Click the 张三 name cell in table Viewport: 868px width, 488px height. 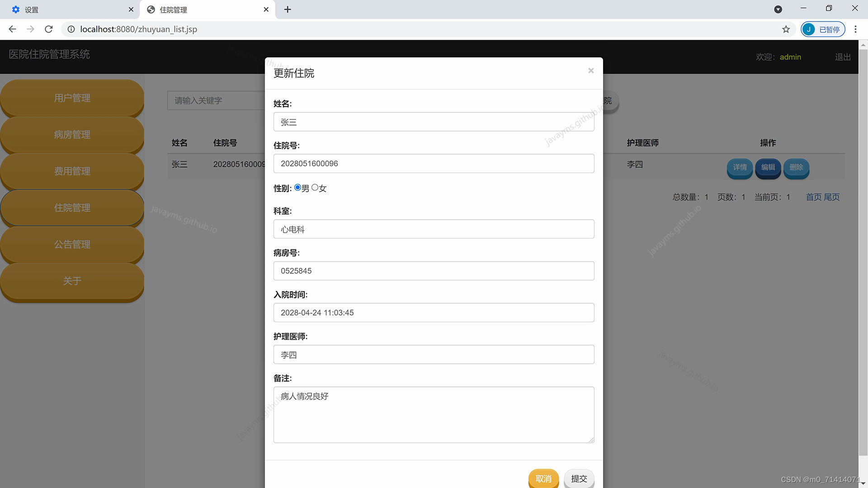pyautogui.click(x=179, y=164)
